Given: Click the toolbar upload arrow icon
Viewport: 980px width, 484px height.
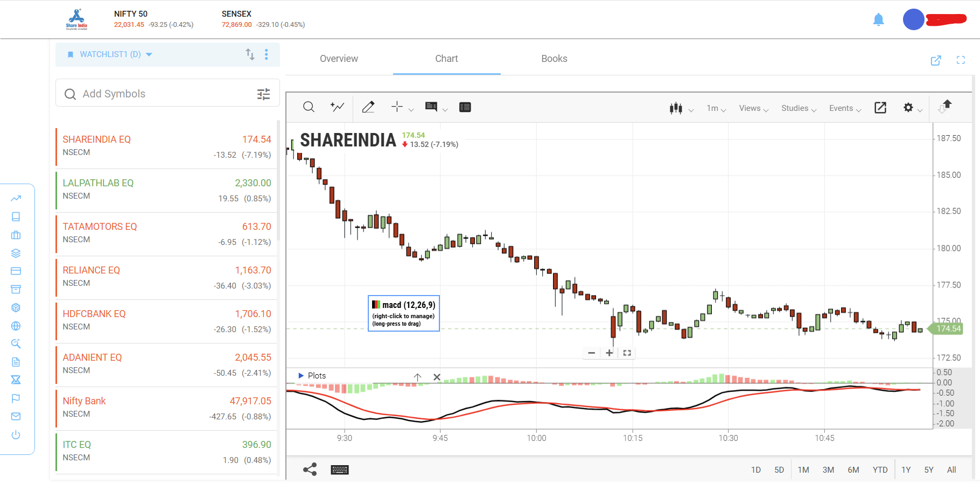Looking at the screenshot, I should 945,106.
